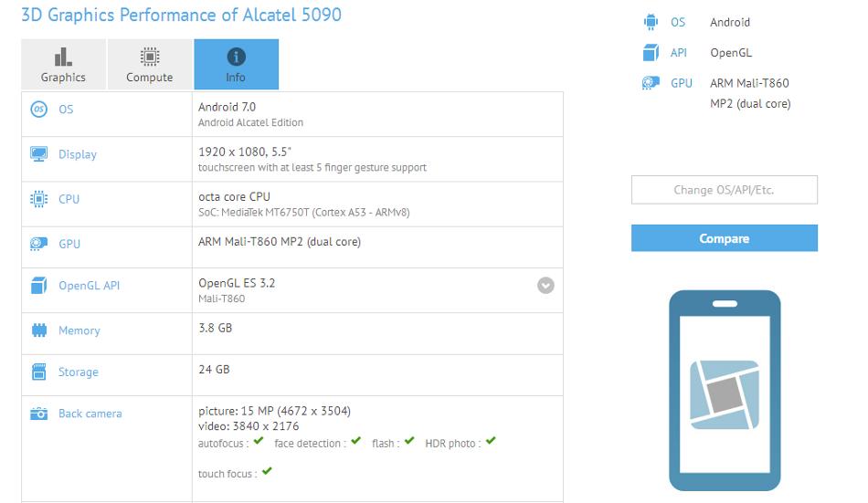Click the touchscreen gesture support text

(x=312, y=167)
